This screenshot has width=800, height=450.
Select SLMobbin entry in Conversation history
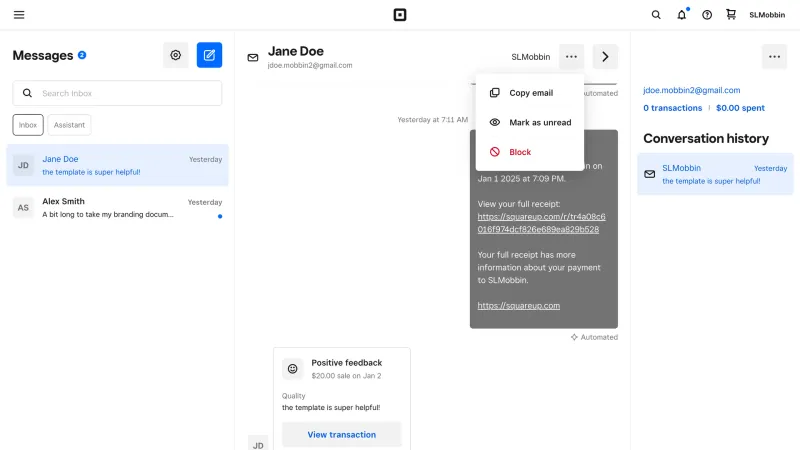(715, 174)
